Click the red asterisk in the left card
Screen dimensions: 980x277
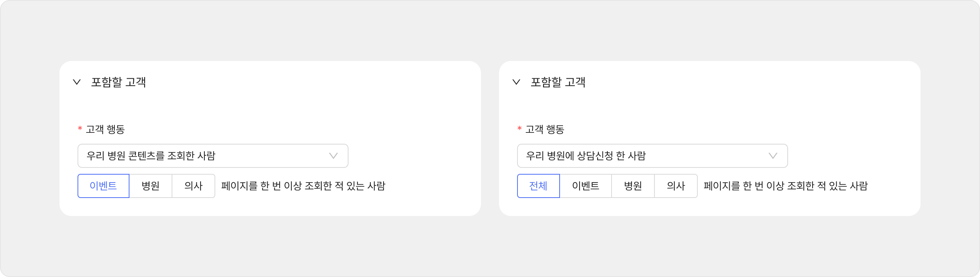80,129
